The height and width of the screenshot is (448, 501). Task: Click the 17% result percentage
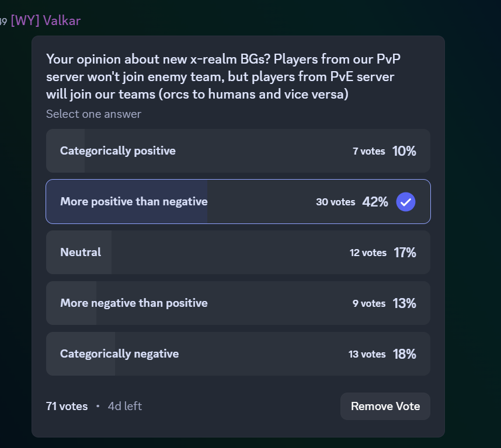[x=405, y=253]
